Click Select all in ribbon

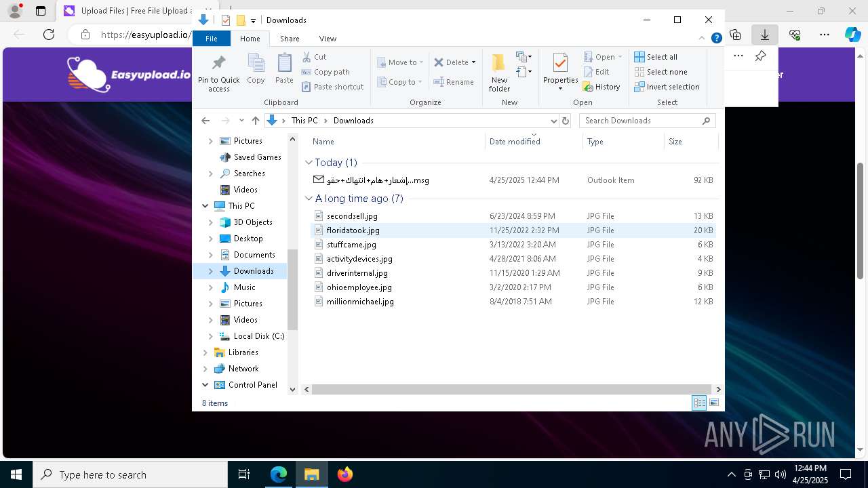click(656, 57)
